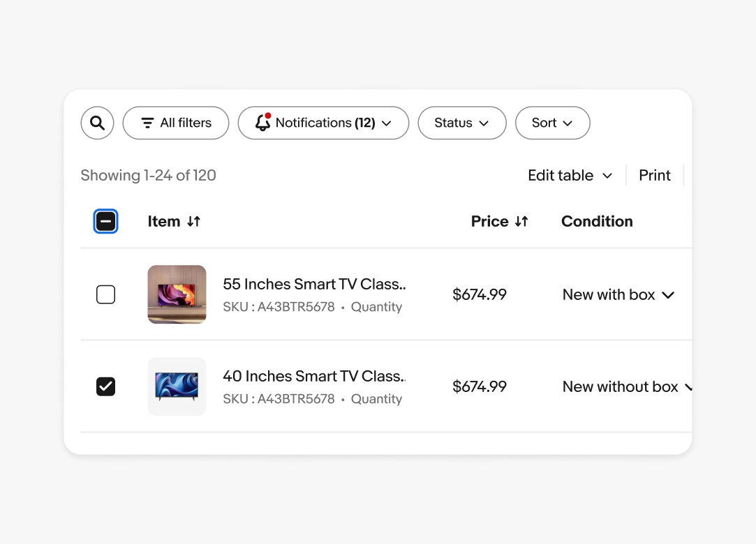Image resolution: width=756 pixels, height=544 pixels.
Task: Click the search magnifier icon
Action: click(97, 123)
